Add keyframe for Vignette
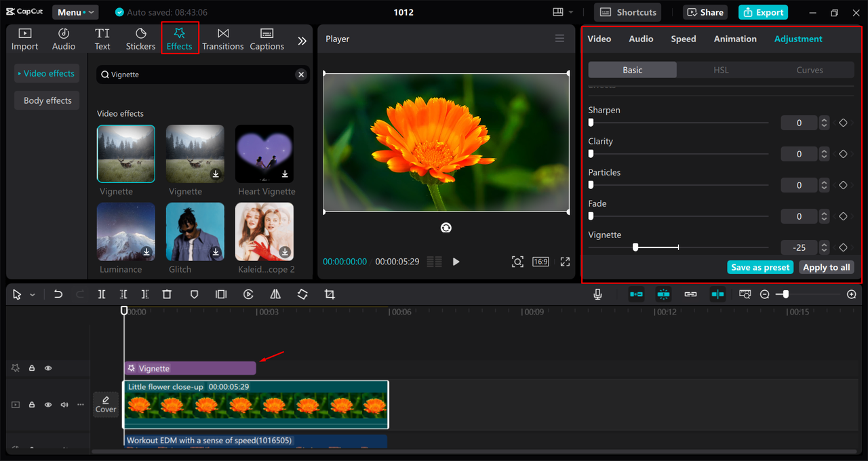Screen dimensions: 868x461 (x=843, y=247)
